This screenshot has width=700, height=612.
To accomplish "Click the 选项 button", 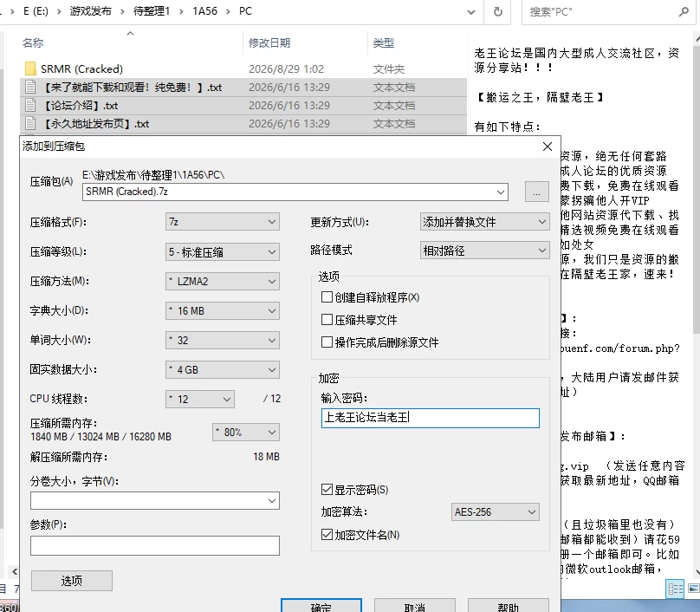I will [x=72, y=581].
